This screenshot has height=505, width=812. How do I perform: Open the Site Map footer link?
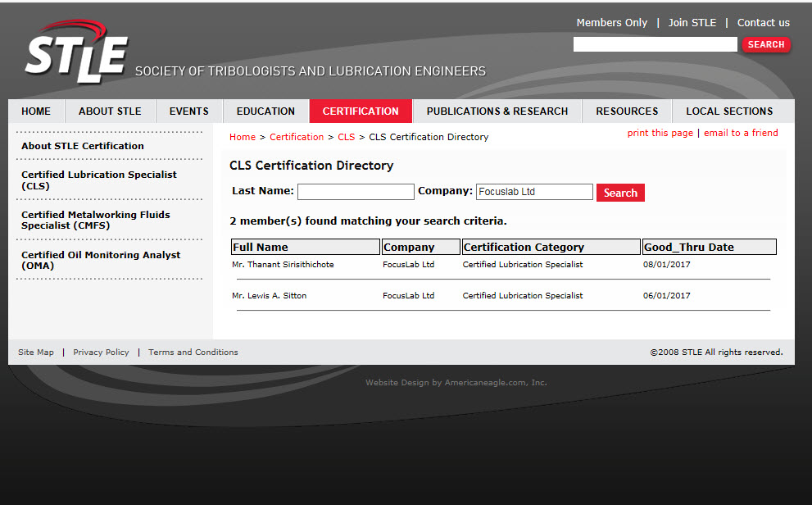pyautogui.click(x=36, y=353)
